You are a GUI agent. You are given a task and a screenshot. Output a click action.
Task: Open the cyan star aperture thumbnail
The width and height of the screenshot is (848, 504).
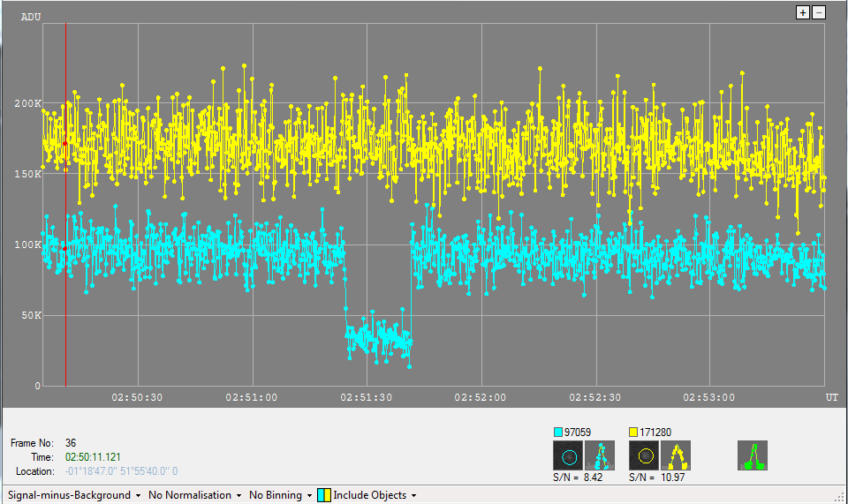(x=568, y=456)
